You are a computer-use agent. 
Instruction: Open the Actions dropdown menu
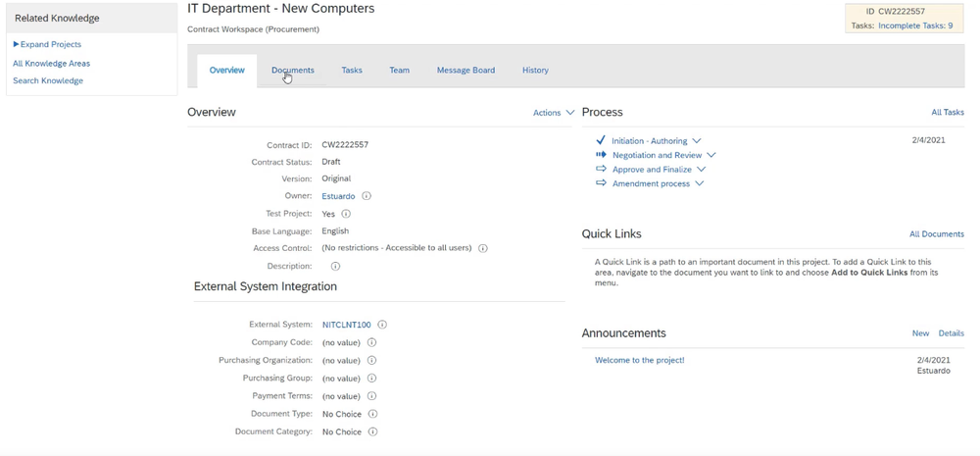(553, 113)
